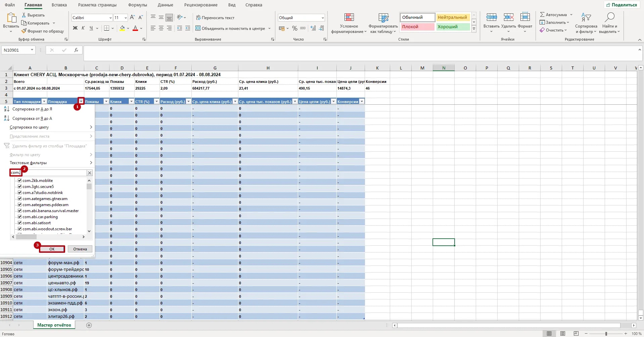Click the percent style icon

294,29
